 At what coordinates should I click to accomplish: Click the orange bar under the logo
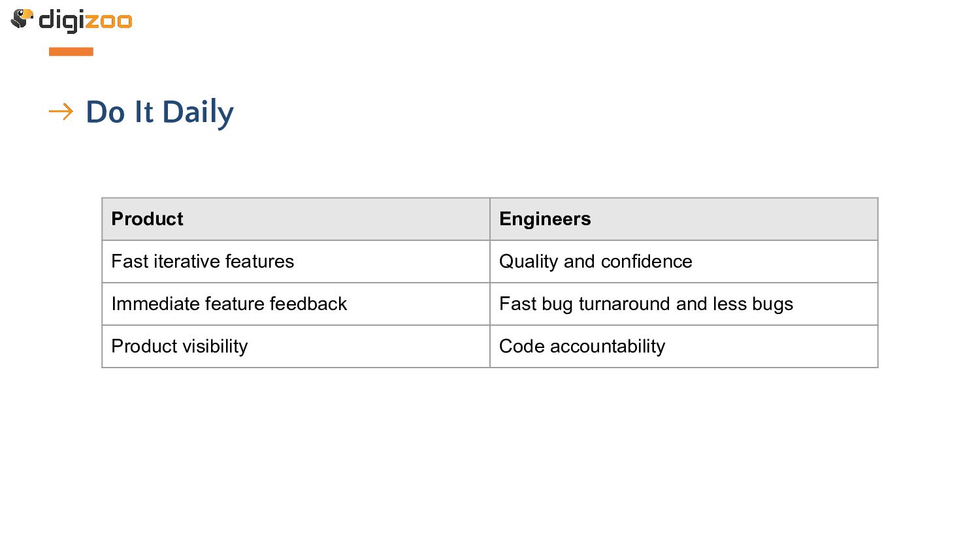point(71,52)
